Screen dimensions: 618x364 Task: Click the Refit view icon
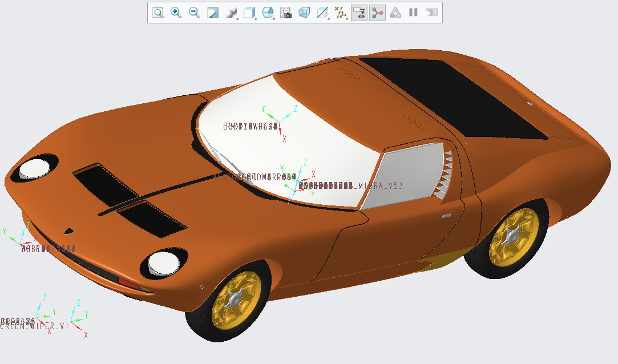pos(158,13)
